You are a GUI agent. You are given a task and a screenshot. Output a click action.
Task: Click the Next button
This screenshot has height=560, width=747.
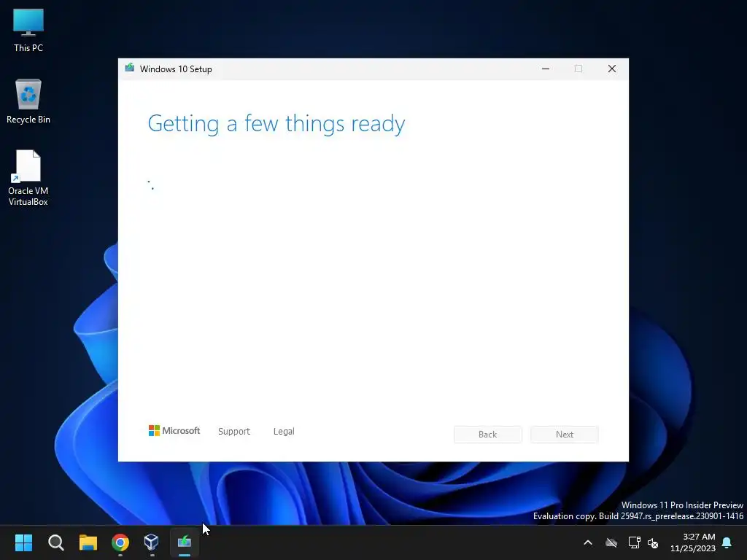[565, 435]
